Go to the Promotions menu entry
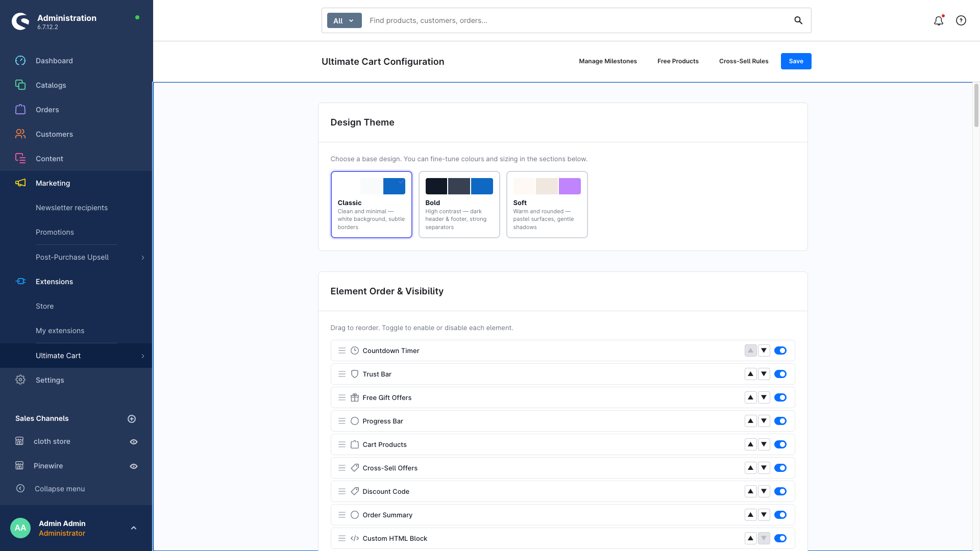The height and width of the screenshot is (551, 980). click(55, 232)
